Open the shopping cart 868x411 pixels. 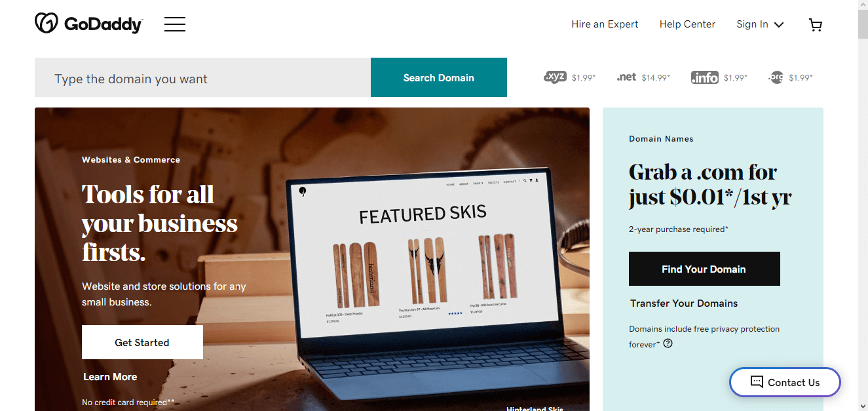(815, 25)
